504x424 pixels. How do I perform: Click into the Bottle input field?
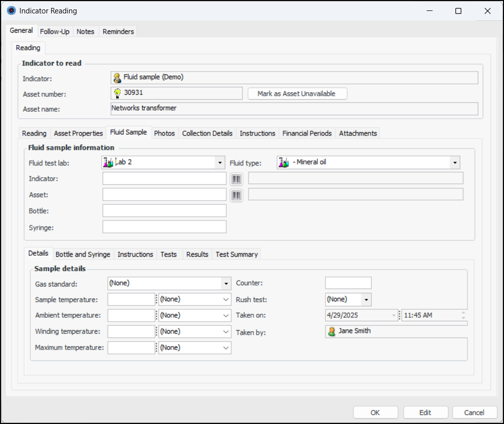(x=164, y=211)
